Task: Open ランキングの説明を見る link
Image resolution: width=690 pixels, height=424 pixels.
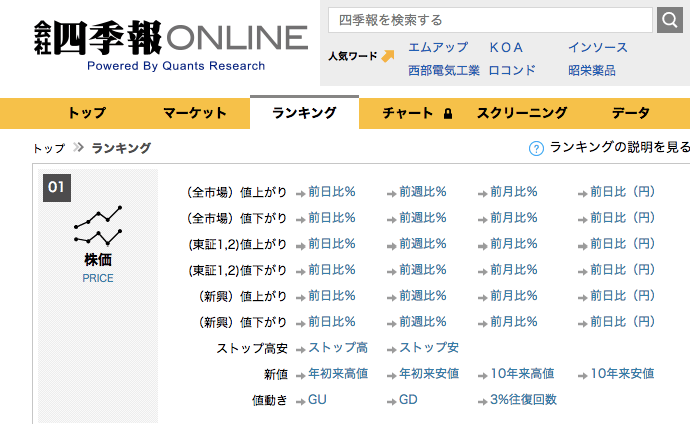Action: 619,147
